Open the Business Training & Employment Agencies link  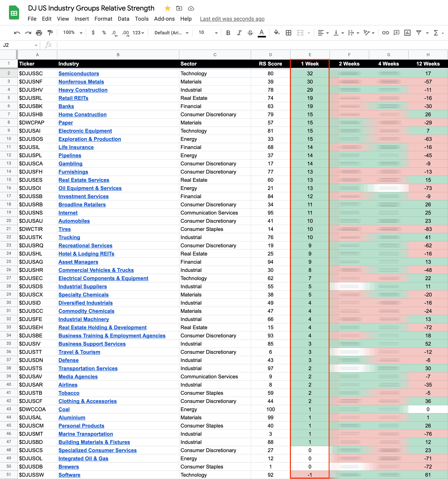point(112,336)
